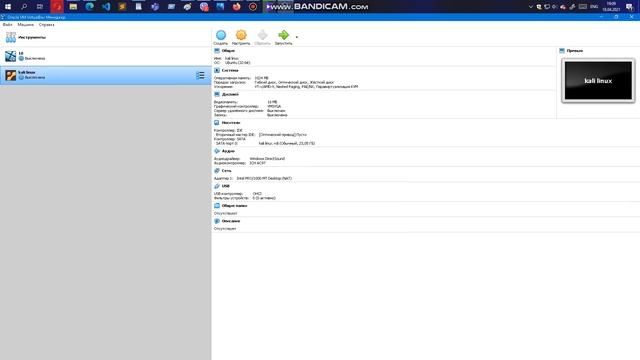Click graphics controller value VMSVGA
Viewport: 640px width, 360px height.
274,106
